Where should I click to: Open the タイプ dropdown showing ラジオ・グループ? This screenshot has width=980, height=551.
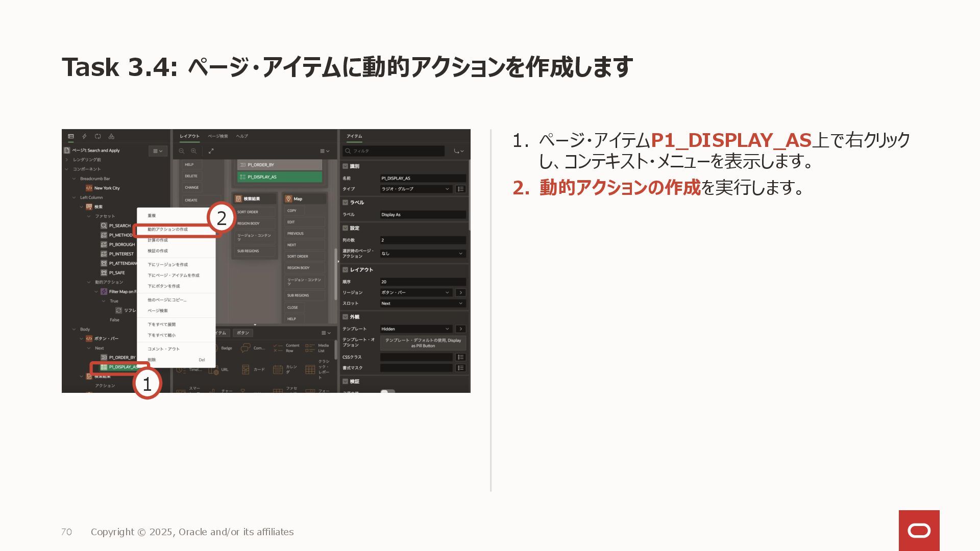pos(416,189)
